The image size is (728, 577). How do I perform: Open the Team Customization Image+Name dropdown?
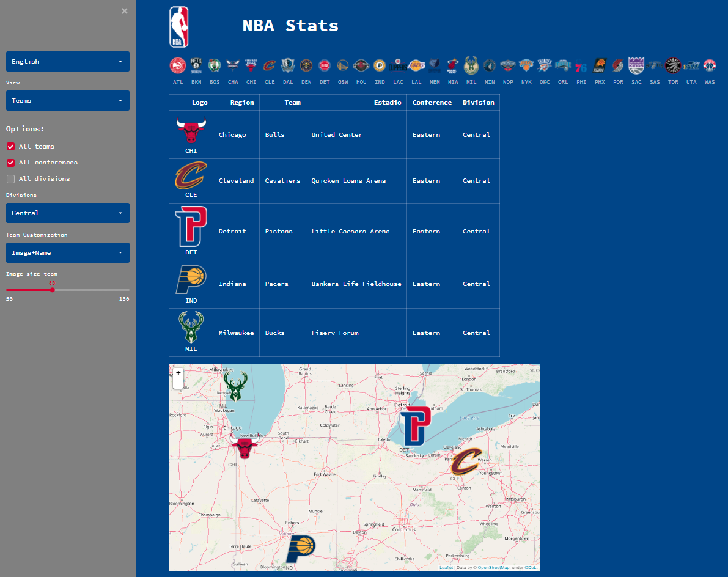[x=68, y=253]
